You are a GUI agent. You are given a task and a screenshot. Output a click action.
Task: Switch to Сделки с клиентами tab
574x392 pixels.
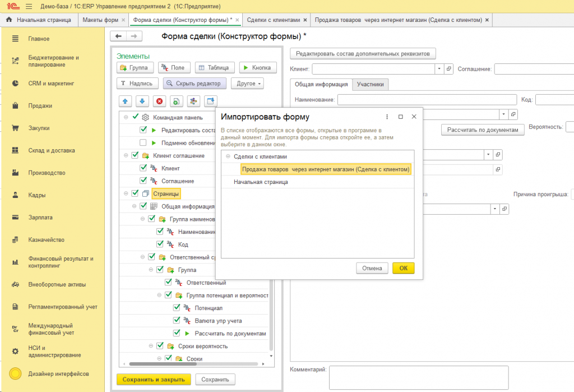pyautogui.click(x=274, y=20)
